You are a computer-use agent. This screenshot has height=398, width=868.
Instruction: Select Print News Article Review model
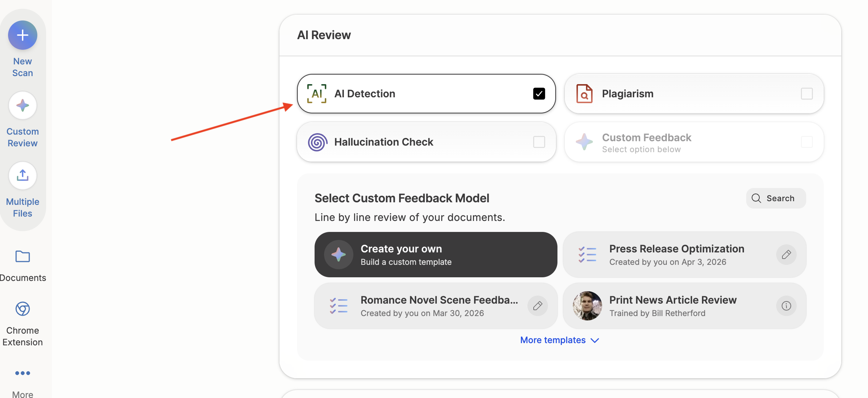[672, 306]
